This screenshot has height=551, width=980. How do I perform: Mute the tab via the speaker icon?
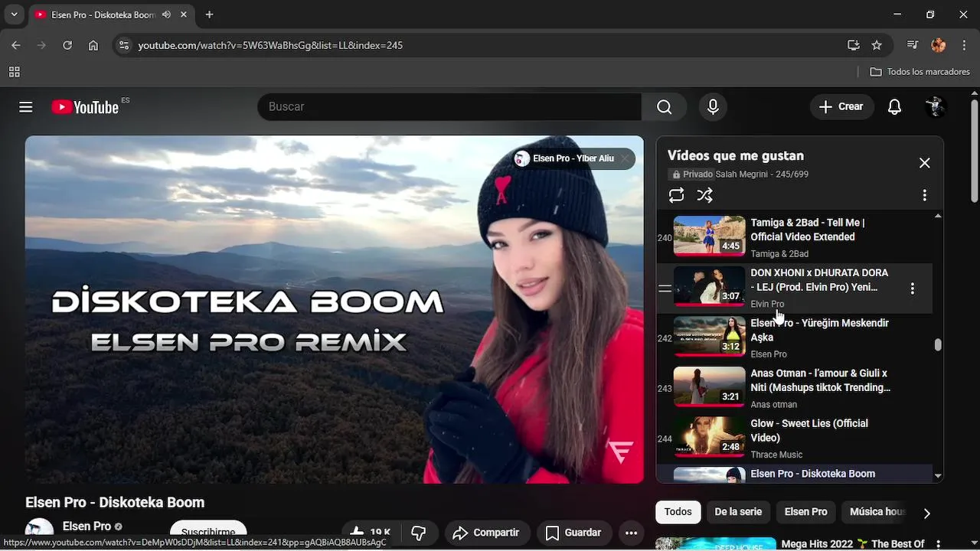click(x=168, y=15)
